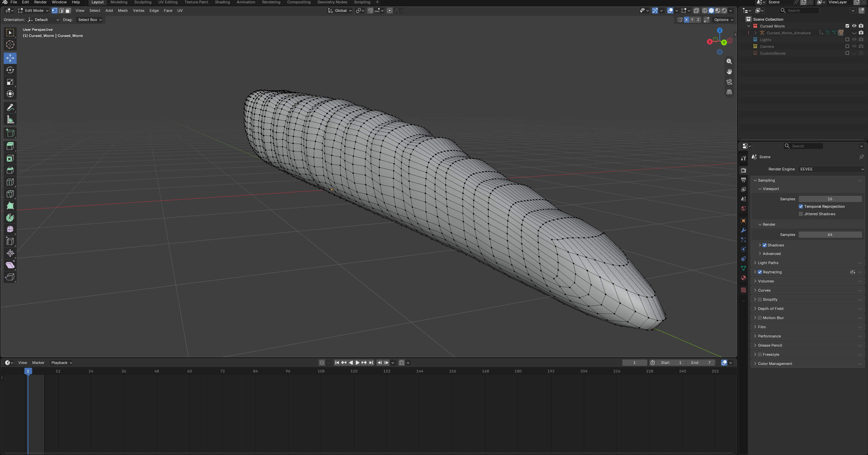The height and width of the screenshot is (455, 868).
Task: Switch to orthographic grid view icon
Action: [x=729, y=92]
